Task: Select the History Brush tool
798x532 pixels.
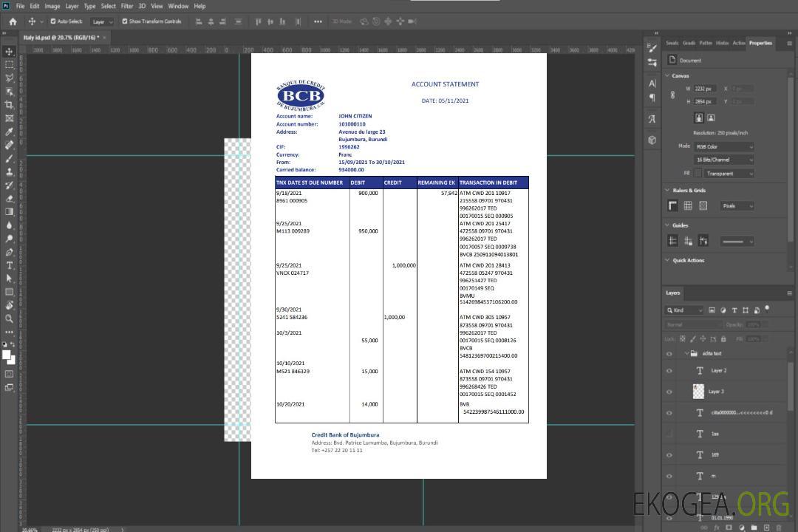Action: point(9,185)
